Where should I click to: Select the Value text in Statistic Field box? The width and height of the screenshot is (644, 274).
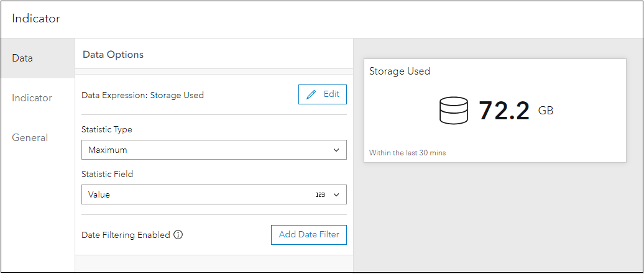tap(99, 194)
